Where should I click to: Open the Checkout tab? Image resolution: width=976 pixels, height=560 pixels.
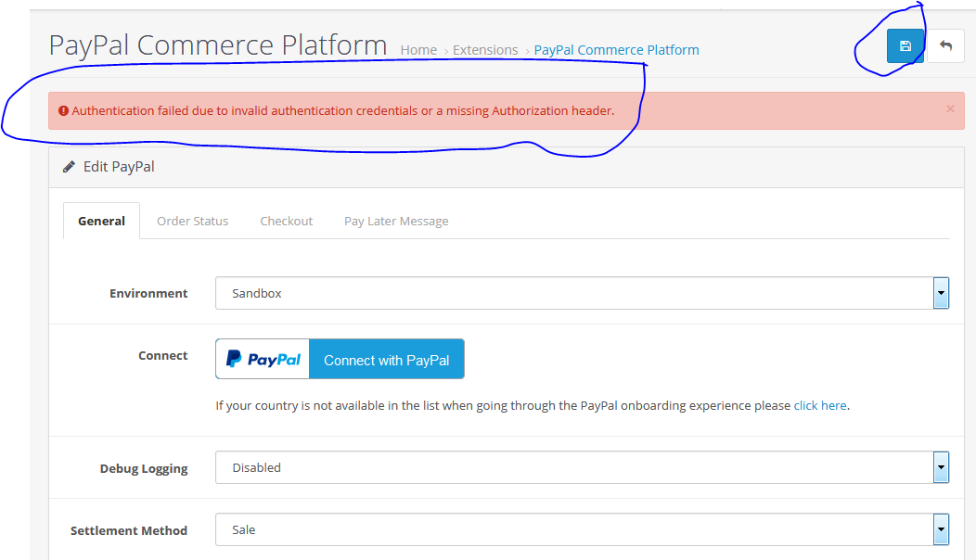(287, 221)
